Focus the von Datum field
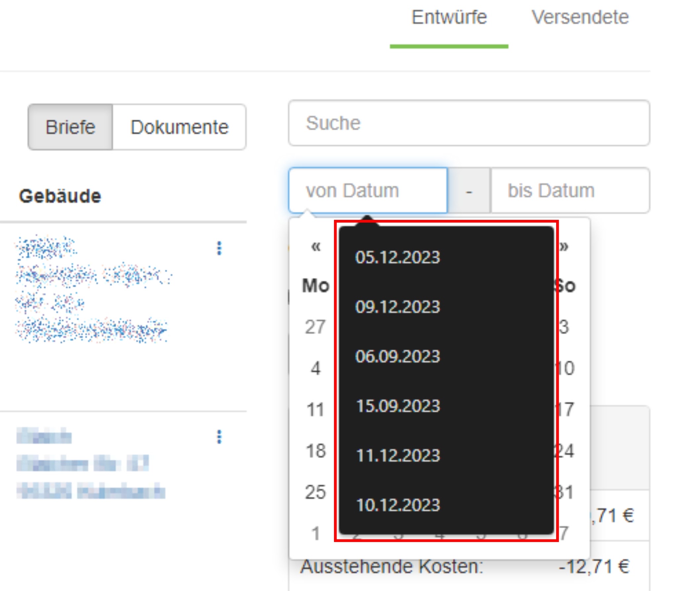Screen dimensions: 700x591 [368, 191]
